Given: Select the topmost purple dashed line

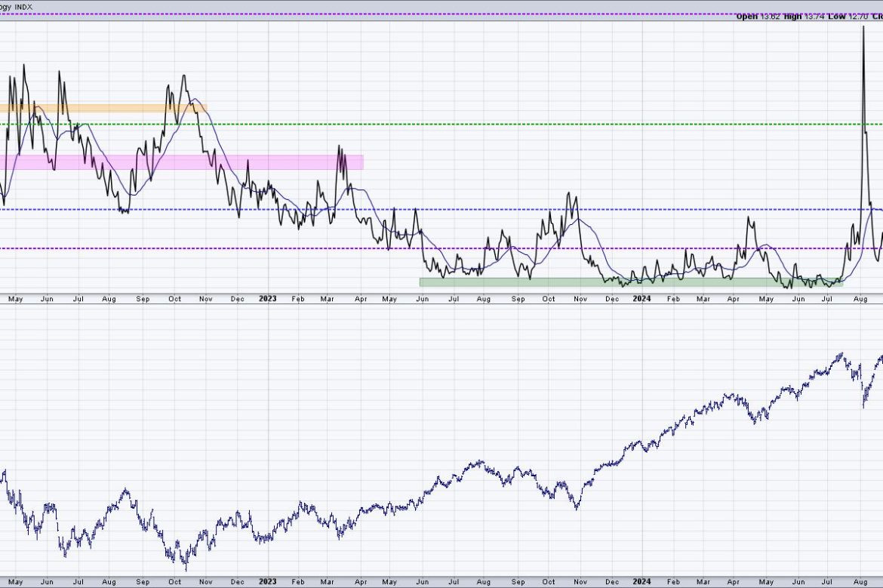Looking at the screenshot, I should [x=377, y=14].
